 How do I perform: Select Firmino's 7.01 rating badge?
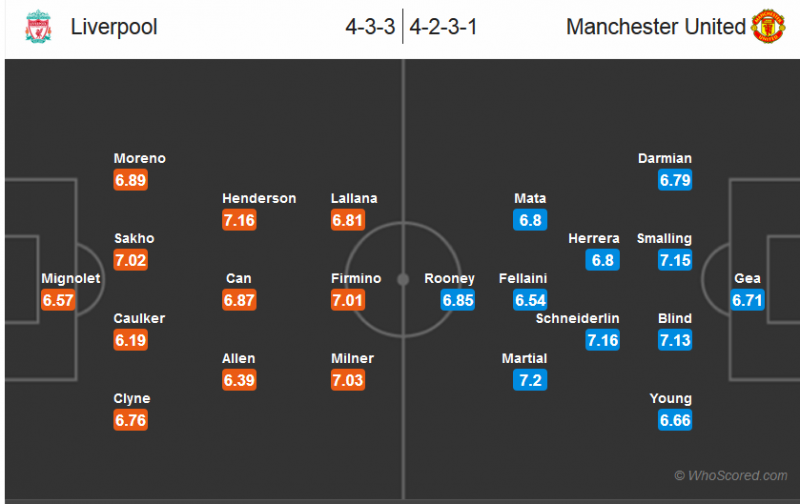click(348, 300)
